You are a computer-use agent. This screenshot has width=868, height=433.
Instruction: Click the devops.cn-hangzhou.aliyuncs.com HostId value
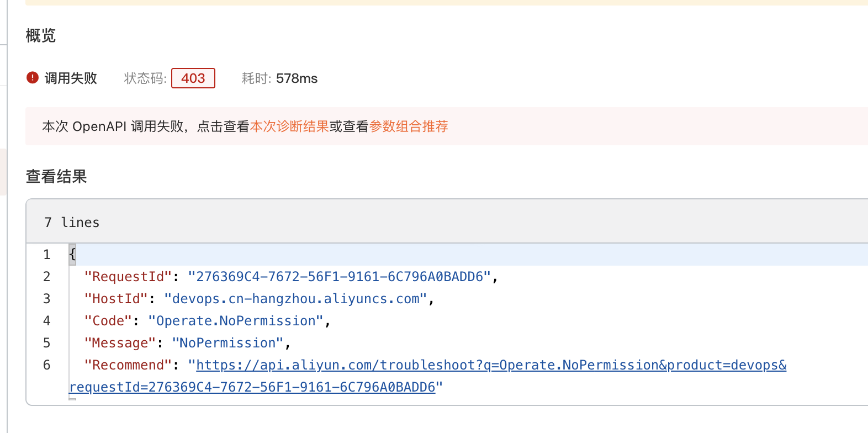tap(295, 299)
